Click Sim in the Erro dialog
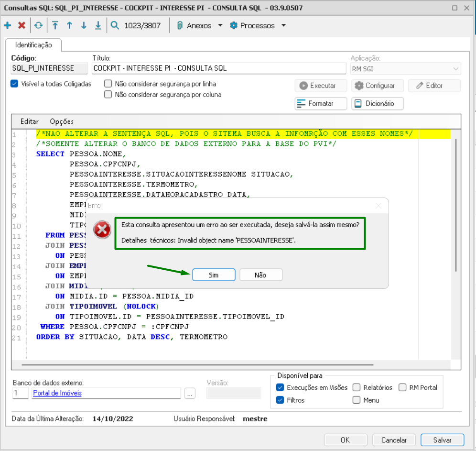Screen dimensions: 476x451 tap(214, 275)
